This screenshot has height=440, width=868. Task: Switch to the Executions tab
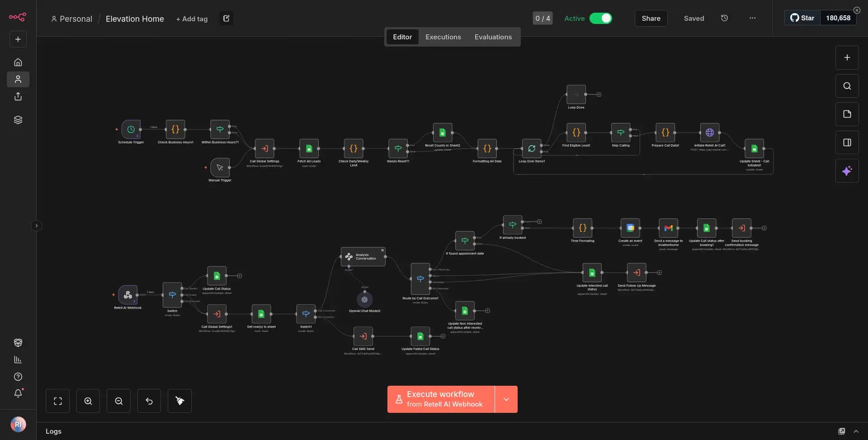443,37
